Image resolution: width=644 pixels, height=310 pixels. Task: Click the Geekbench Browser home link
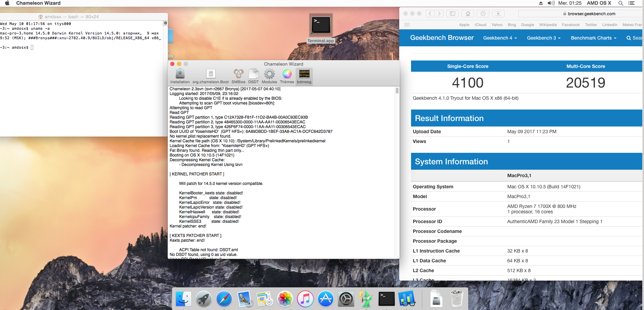[442, 38]
